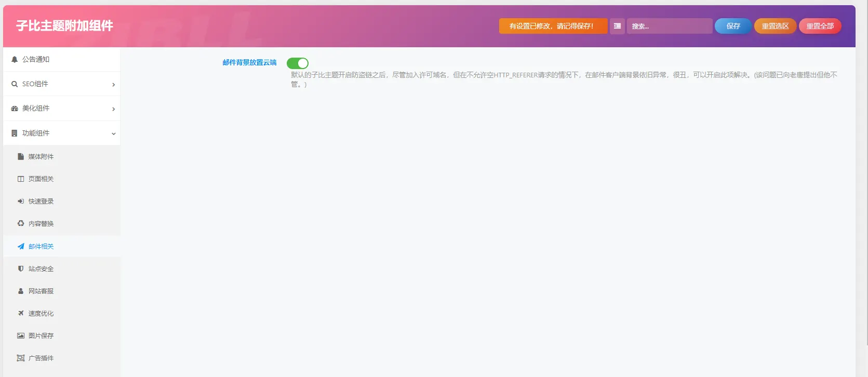Click the 重置选区 button
The height and width of the screenshot is (377, 868).
tap(776, 26)
